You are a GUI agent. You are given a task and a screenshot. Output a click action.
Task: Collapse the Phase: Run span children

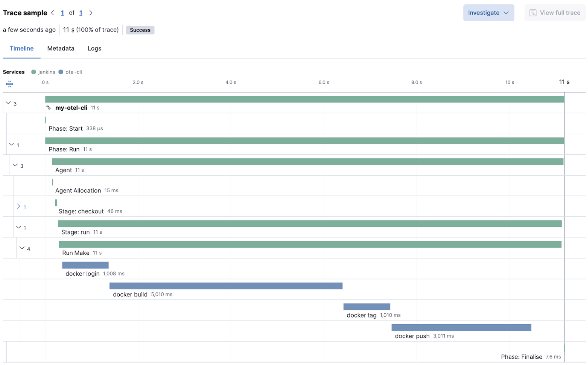[x=12, y=145]
